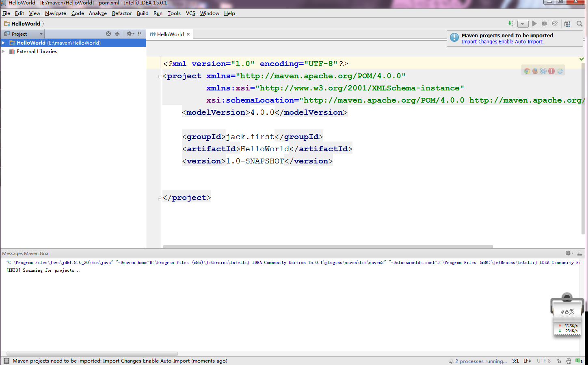Viewport: 588px width, 365px height.
Task: Open the LF line separator selector
Action: [x=527, y=361]
